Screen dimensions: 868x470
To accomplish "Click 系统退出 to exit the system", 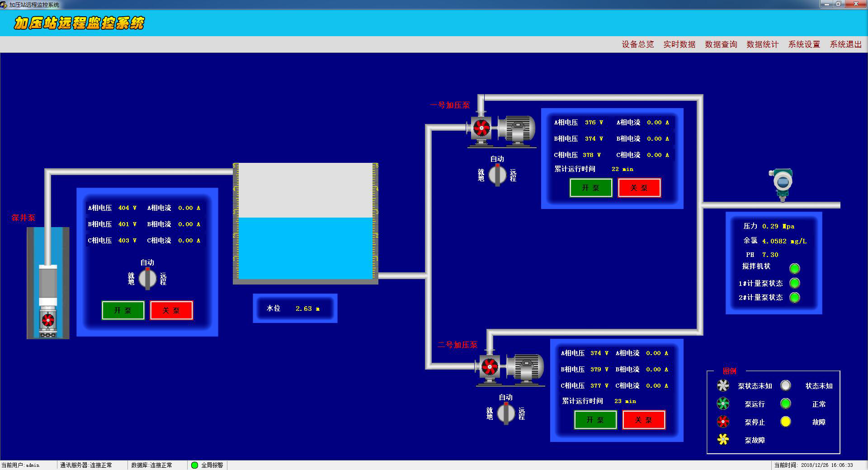I will point(845,44).
